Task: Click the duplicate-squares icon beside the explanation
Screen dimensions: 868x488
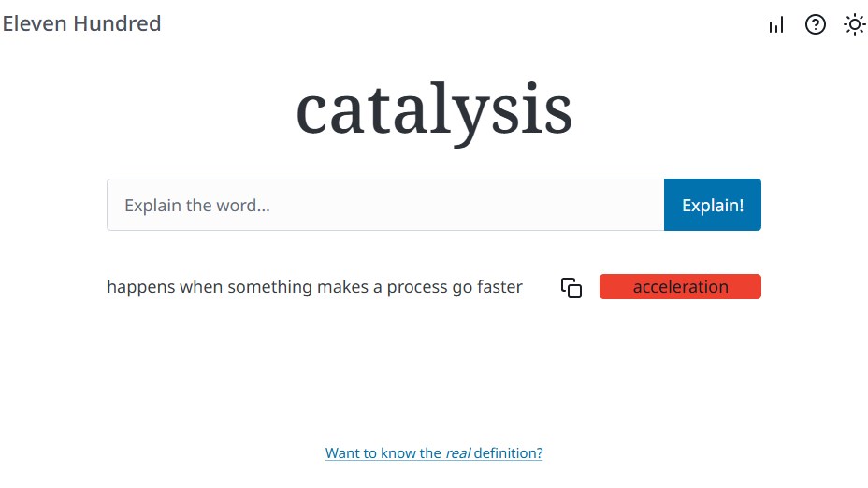Action: tap(571, 288)
